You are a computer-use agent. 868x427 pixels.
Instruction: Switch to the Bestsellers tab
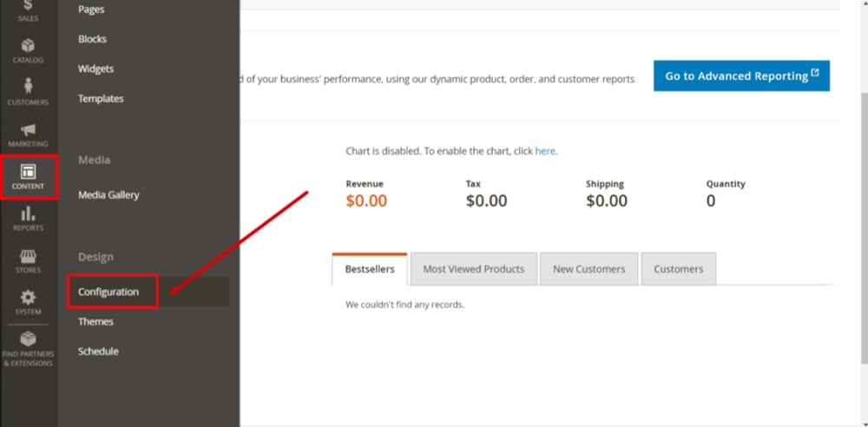tap(369, 269)
